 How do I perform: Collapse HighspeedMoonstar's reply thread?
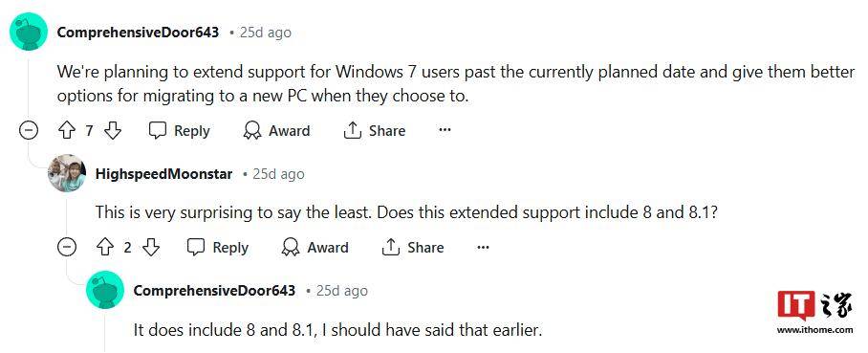67,247
